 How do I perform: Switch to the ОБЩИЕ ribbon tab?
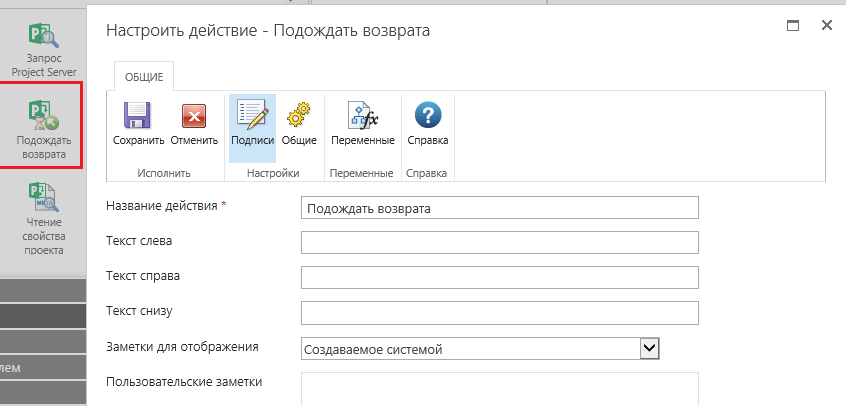coord(144,77)
